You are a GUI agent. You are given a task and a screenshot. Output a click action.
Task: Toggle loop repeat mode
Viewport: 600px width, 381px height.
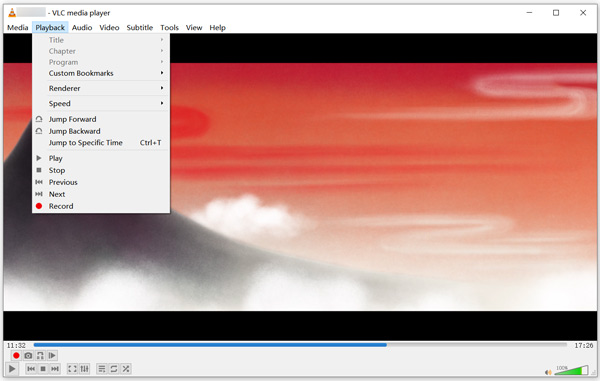click(x=114, y=369)
